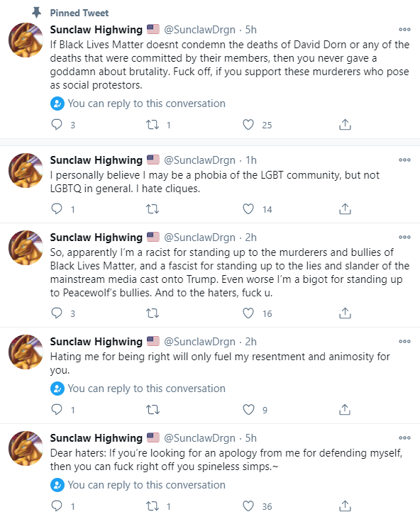Reply to the tweet about Peacewolf's bullies
Screen dimensions: 420x519
(57, 313)
